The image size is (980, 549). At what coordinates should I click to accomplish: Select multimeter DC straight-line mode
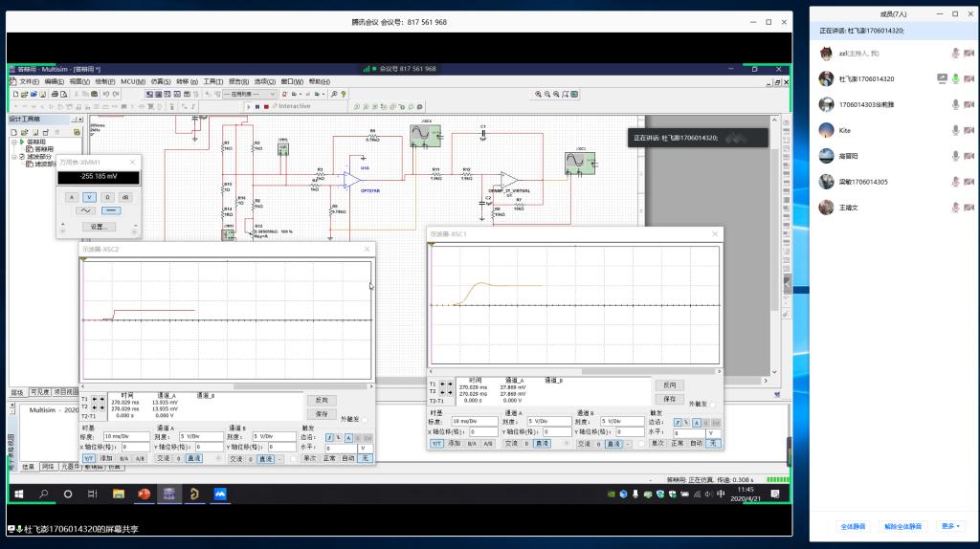pyautogui.click(x=111, y=210)
